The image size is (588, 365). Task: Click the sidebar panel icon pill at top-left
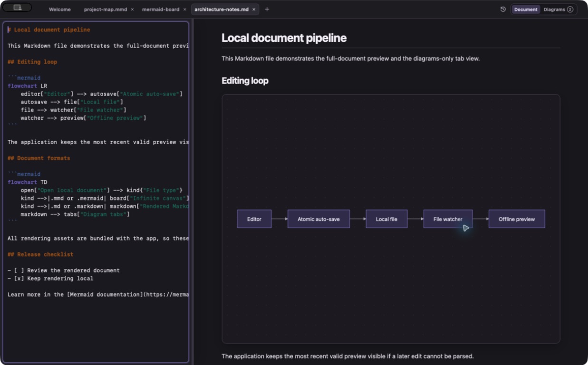point(17,8)
